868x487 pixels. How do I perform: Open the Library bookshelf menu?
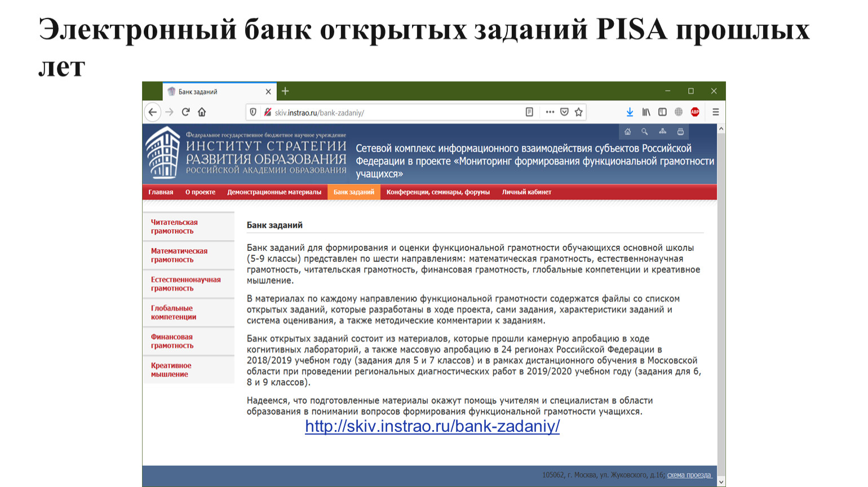(646, 112)
